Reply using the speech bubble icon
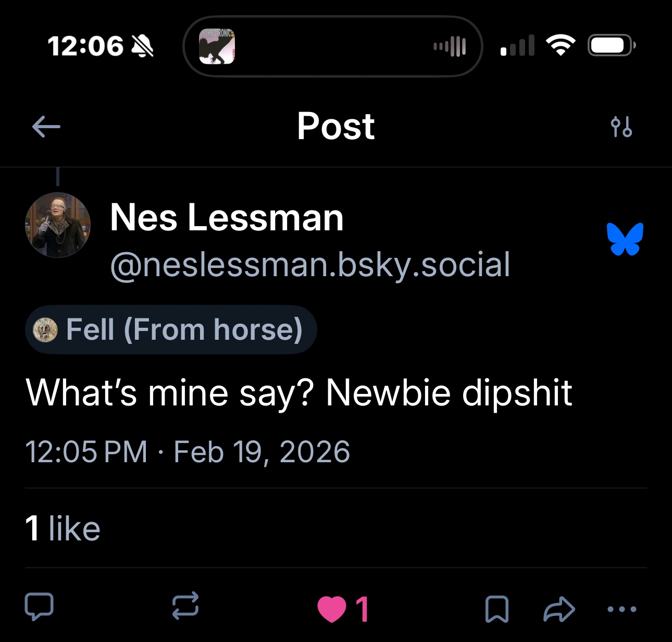Viewport: 672px width, 642px height. pyautogui.click(x=39, y=607)
